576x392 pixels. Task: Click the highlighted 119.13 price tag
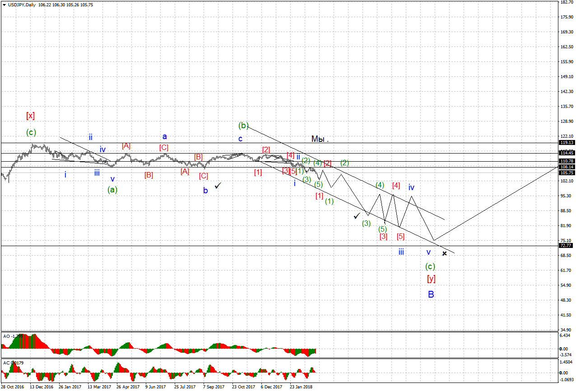pos(566,143)
